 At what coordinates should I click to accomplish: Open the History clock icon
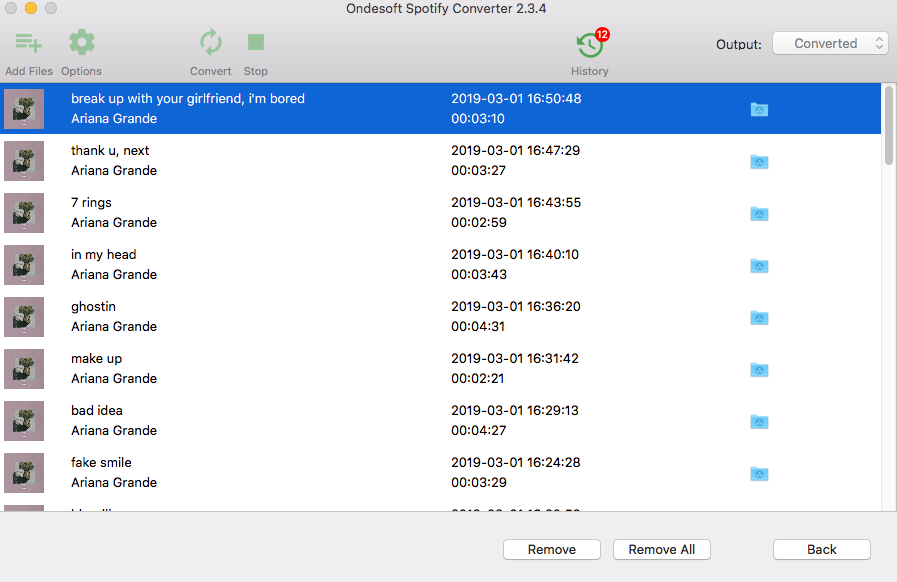coord(590,45)
